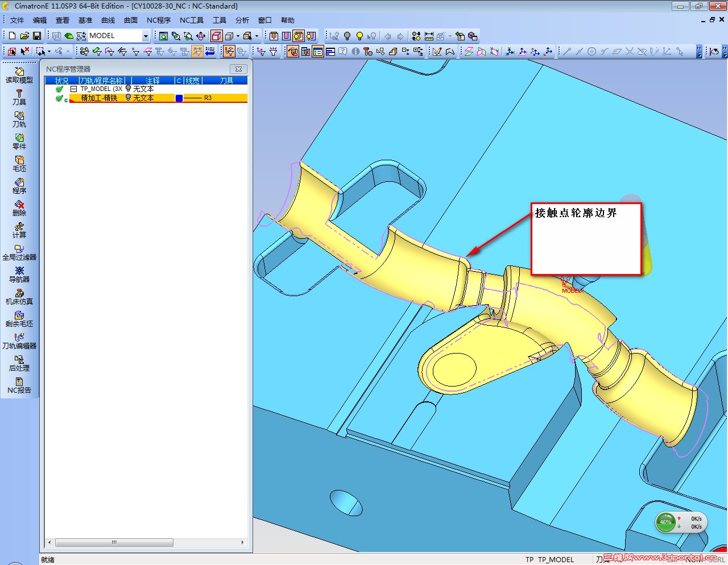This screenshot has width=728, height=565.
Task: Open the NC工具 menu
Action: click(x=192, y=20)
